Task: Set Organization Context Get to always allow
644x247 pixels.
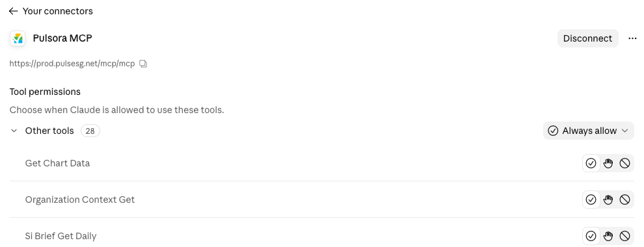Action: pyautogui.click(x=591, y=200)
